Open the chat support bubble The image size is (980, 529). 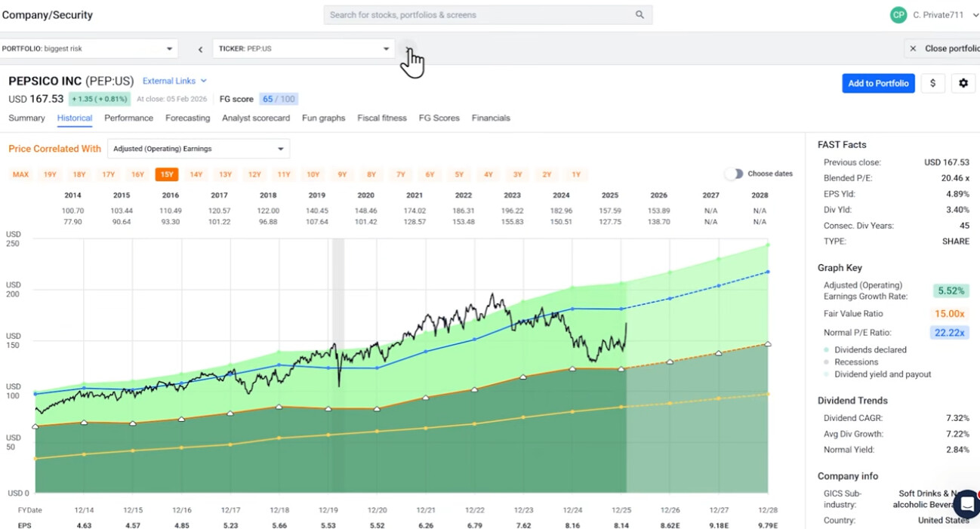click(x=967, y=503)
